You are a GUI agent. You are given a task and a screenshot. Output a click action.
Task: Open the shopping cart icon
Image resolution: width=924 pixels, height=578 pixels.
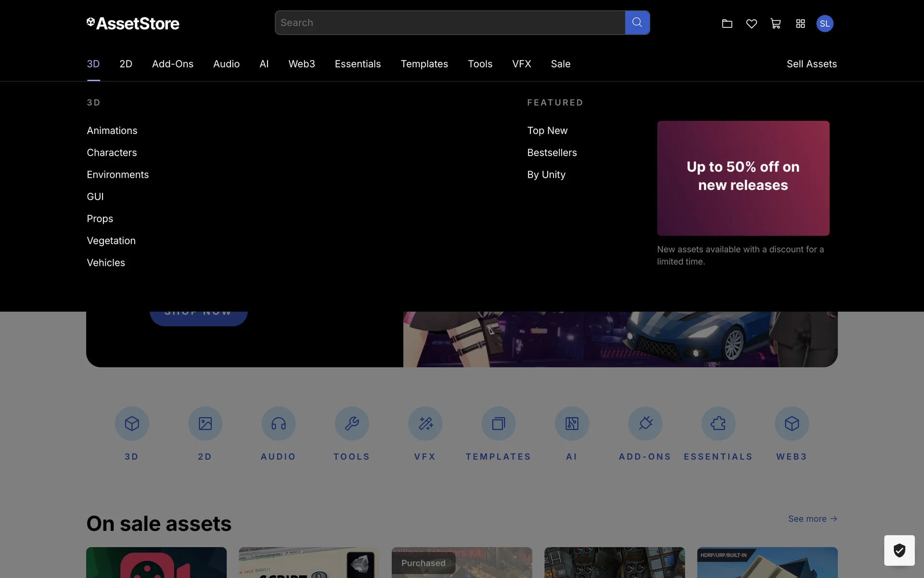click(775, 24)
